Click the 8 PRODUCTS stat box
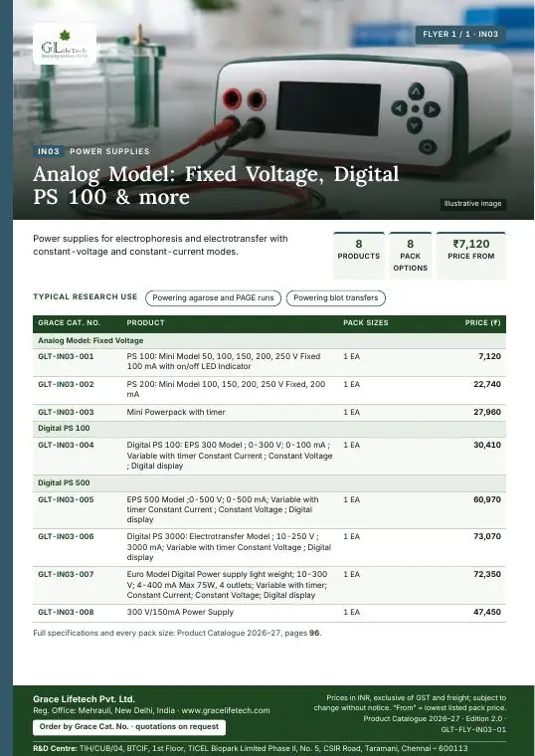Viewport: 535px width, 756px height. click(x=359, y=255)
